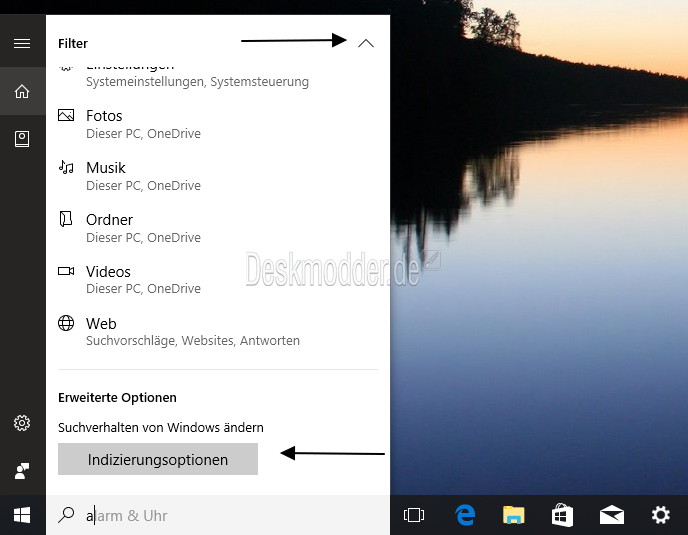Open the Notebook icon in the sidebar
This screenshot has width=688, height=535.
[22, 139]
